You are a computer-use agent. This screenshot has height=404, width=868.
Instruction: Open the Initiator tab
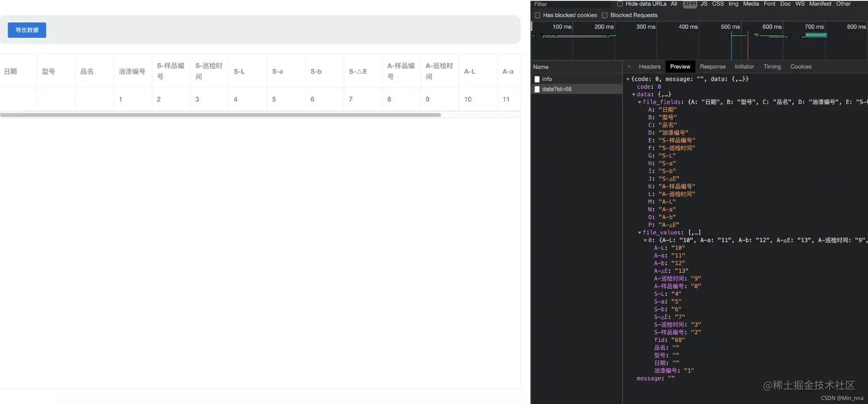coord(745,67)
